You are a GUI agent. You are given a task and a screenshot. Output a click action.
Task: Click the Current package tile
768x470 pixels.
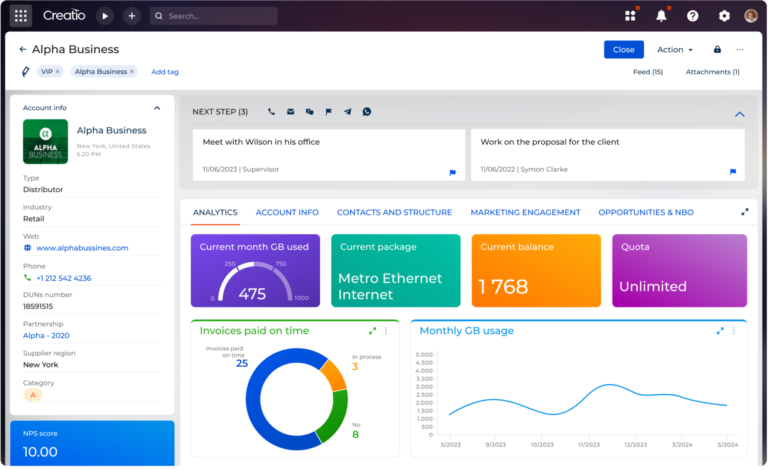(x=396, y=271)
